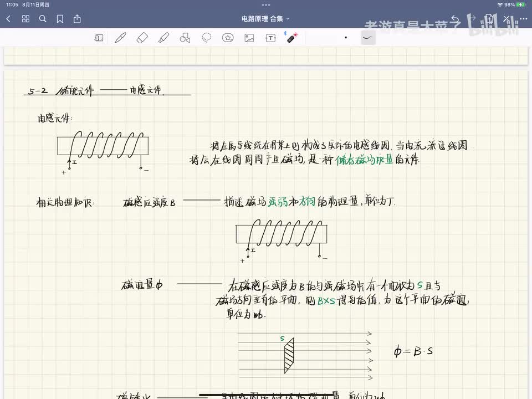Screen dimensions: 532x399
Task: Tap the Wi-Fi status icon
Action: (500, 5)
